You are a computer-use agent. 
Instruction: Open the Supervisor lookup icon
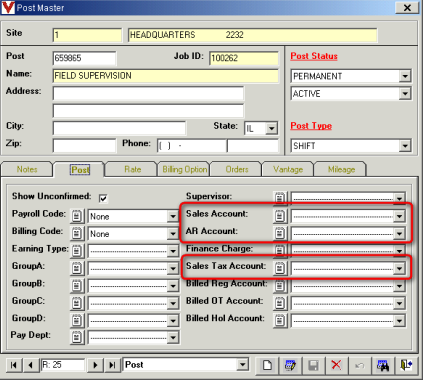click(280, 198)
